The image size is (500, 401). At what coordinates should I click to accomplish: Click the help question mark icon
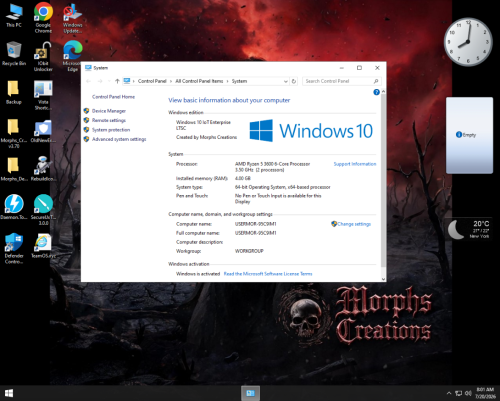[376, 92]
